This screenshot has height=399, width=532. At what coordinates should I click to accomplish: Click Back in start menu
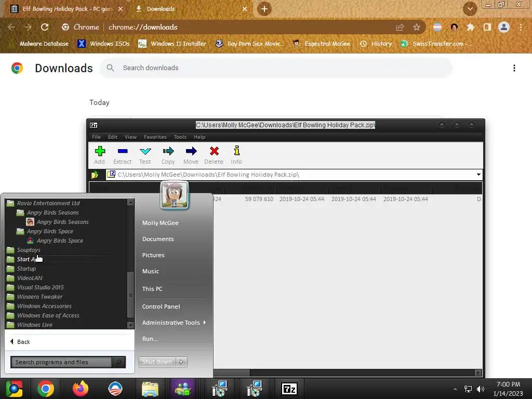20,342
